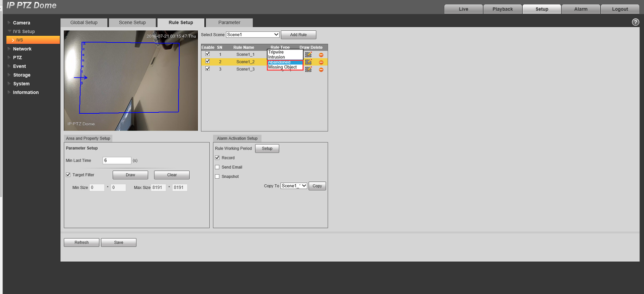644x294 pixels.
Task: Click the Save button
Action: (119, 242)
